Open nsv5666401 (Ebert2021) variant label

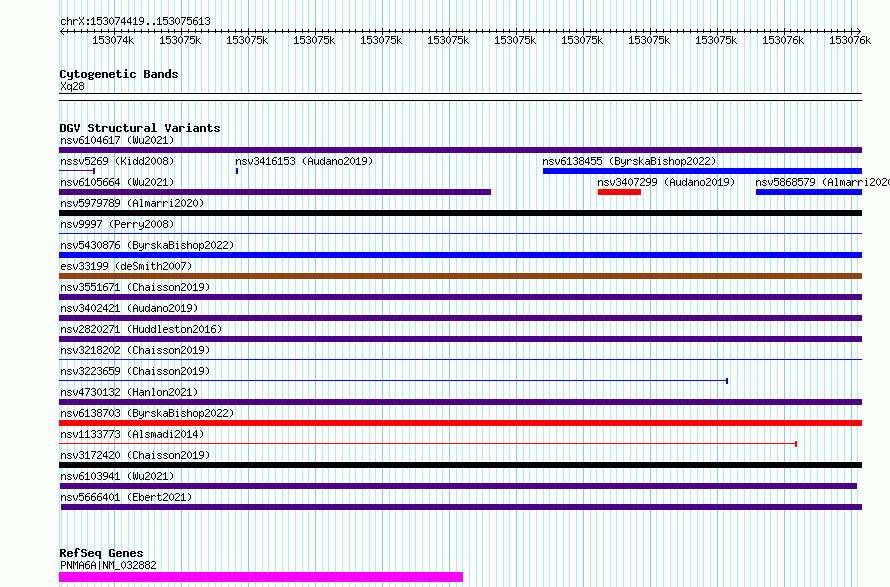tap(126, 497)
